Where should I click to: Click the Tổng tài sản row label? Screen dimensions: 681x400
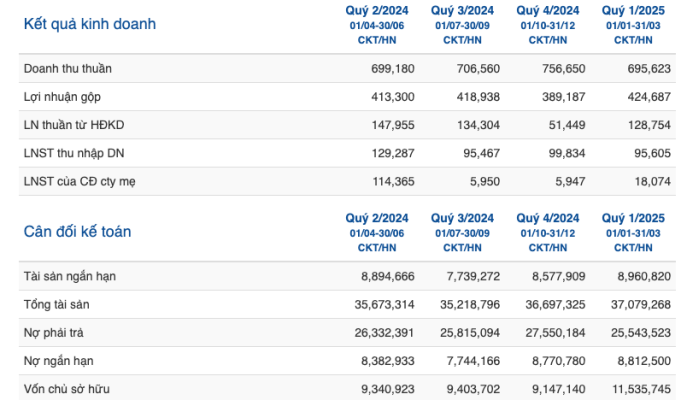click(x=56, y=304)
